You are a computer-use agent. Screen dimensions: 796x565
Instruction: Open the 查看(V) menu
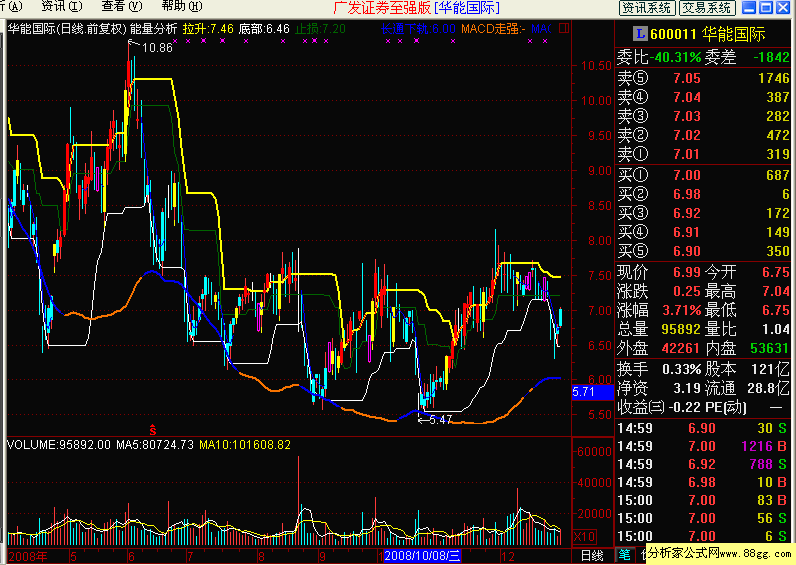click(122, 7)
